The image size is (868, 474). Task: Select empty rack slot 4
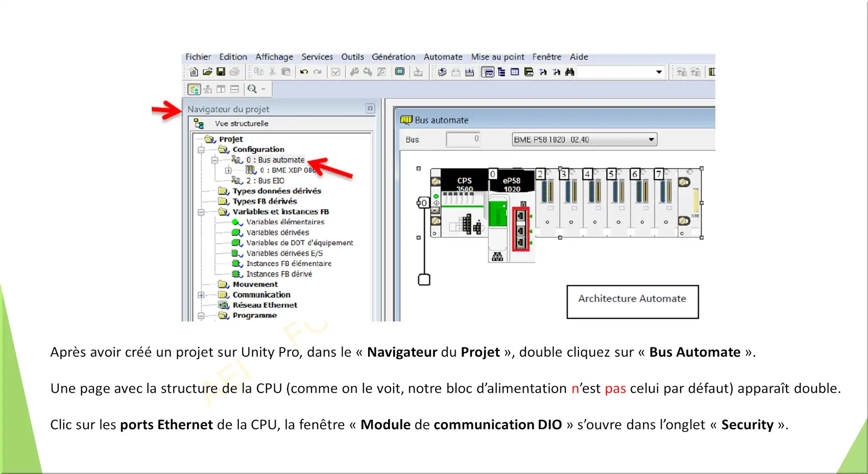pos(595,203)
